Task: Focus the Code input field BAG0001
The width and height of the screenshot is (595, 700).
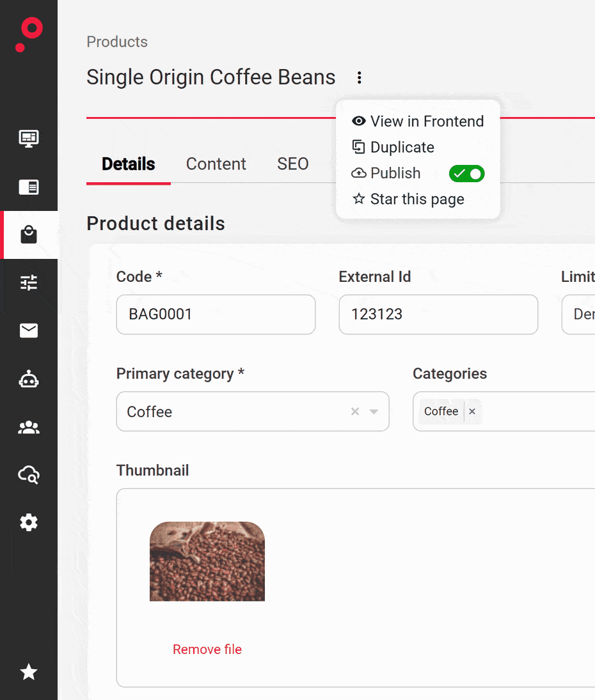Action: pyautogui.click(x=216, y=315)
